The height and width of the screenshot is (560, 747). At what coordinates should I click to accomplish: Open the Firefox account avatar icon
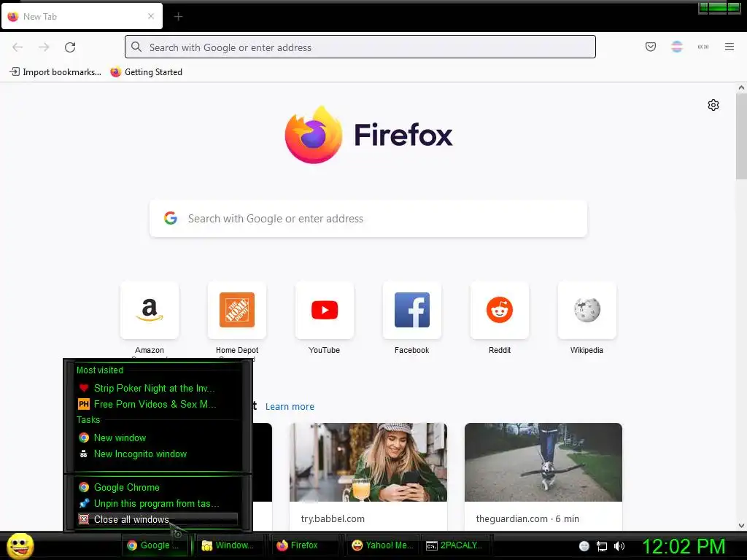pos(677,47)
